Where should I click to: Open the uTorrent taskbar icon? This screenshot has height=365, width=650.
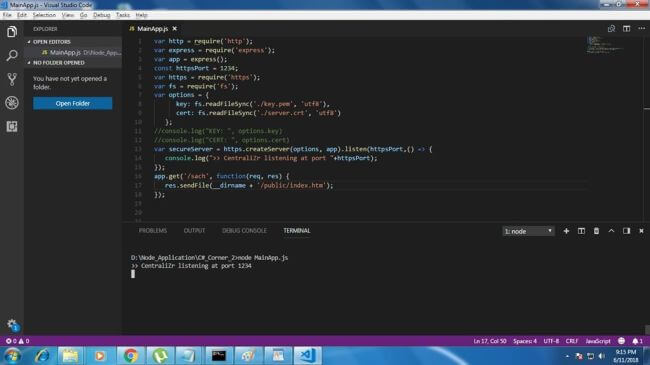pos(160,356)
